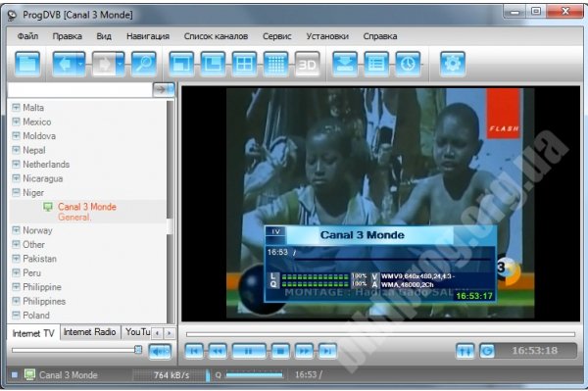
Task: Expand the Philippines country node
Action: coord(16,301)
